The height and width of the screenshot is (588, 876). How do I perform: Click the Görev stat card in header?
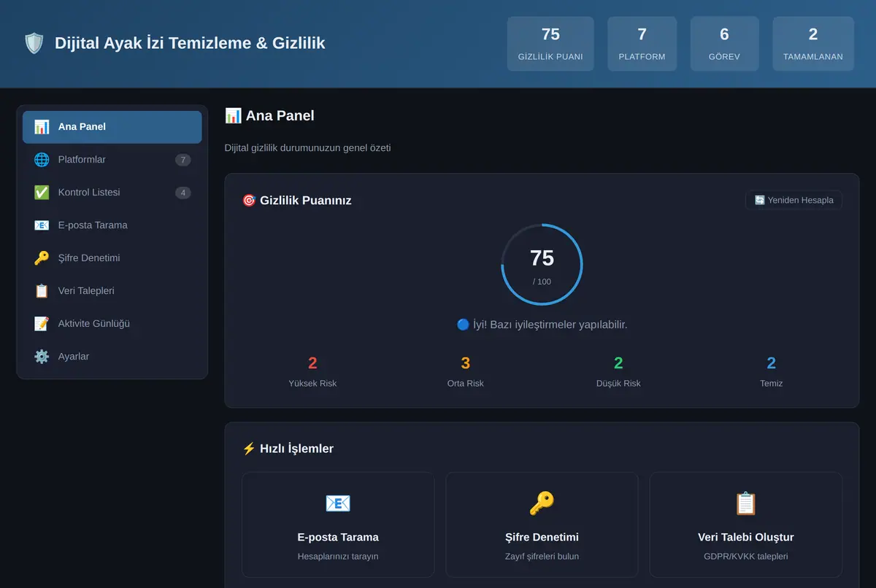(725, 44)
